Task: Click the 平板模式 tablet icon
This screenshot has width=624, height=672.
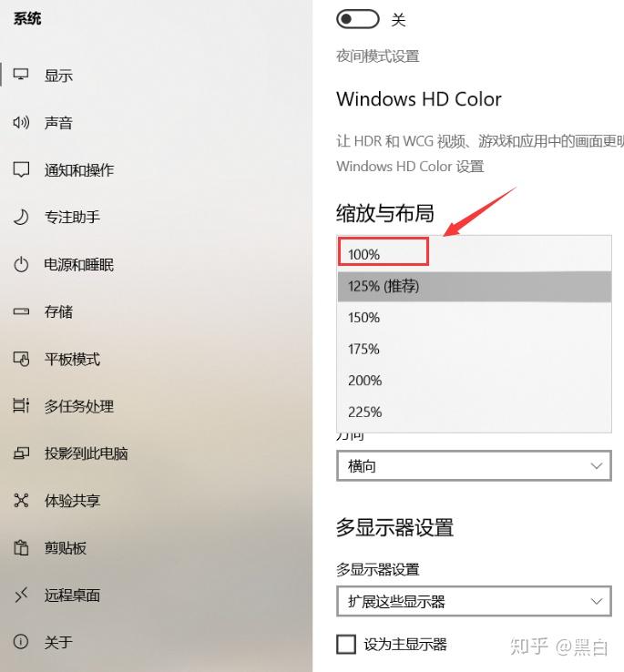Action: tap(21, 359)
